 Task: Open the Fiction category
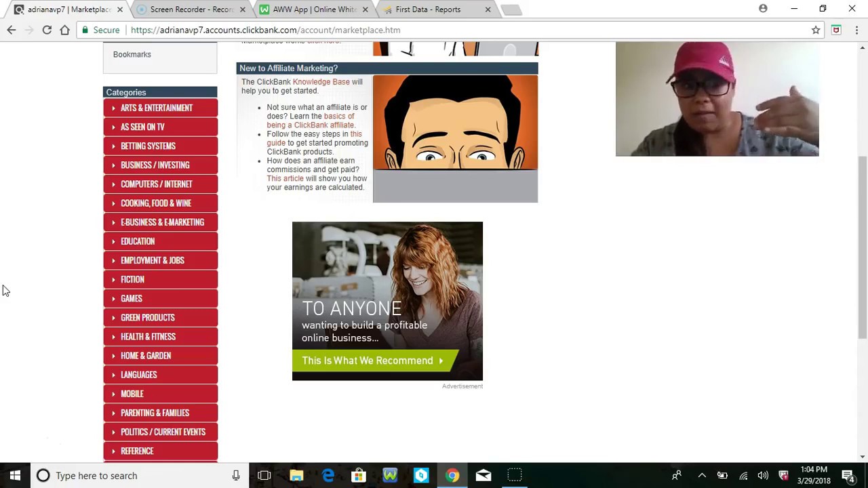pos(160,279)
